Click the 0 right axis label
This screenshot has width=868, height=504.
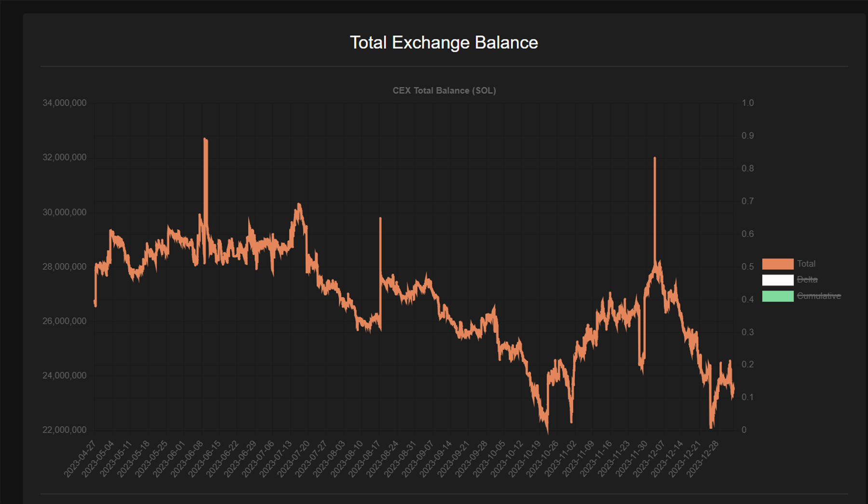tap(744, 430)
